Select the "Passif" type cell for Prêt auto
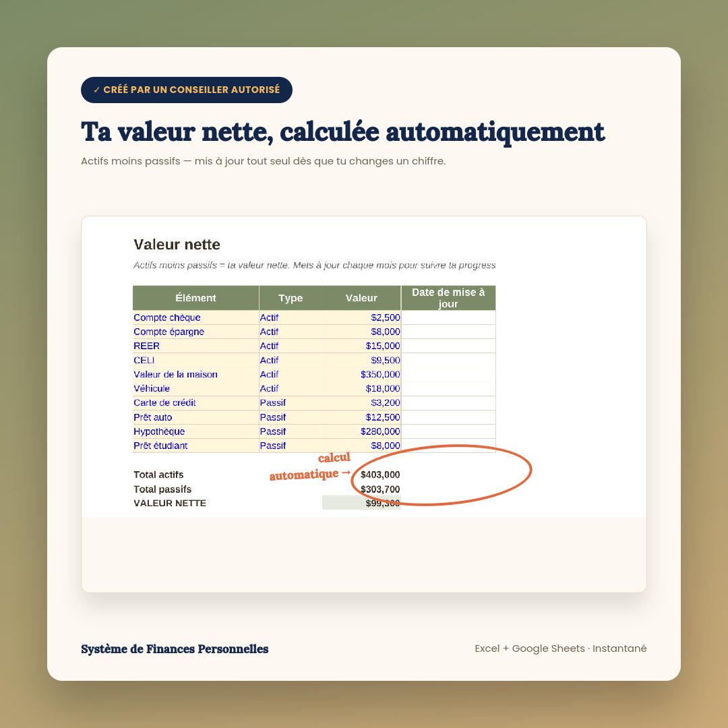The image size is (728, 728). [x=291, y=417]
